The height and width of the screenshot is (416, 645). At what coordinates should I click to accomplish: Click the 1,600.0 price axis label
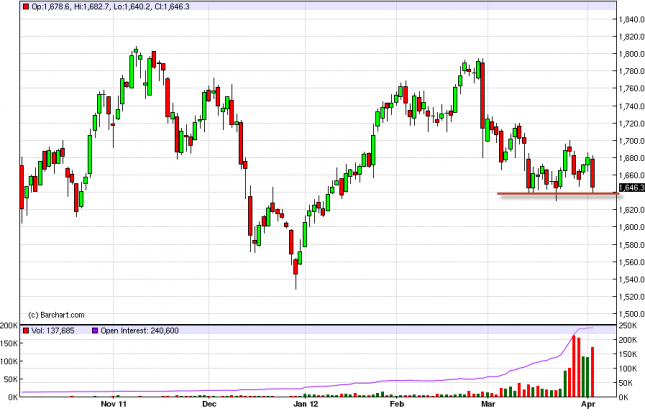[632, 227]
